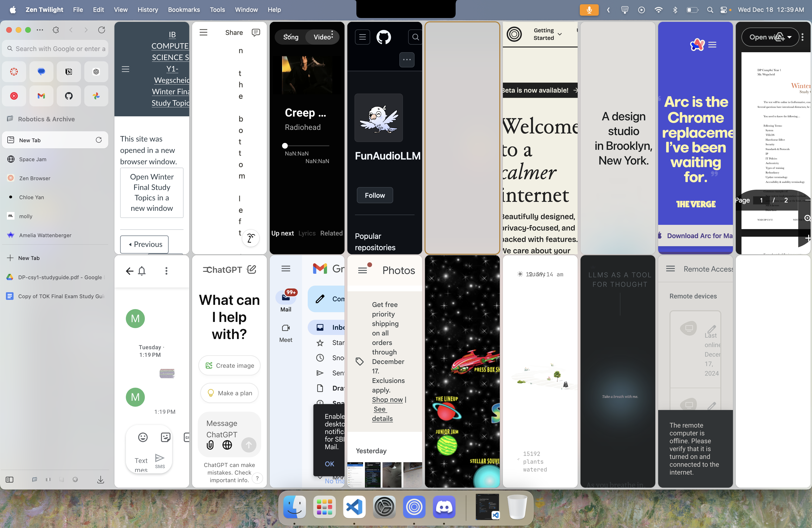The width and height of the screenshot is (812, 528).
Task: Click Make a plan suggestion in ChatGPT
Action: click(x=229, y=393)
